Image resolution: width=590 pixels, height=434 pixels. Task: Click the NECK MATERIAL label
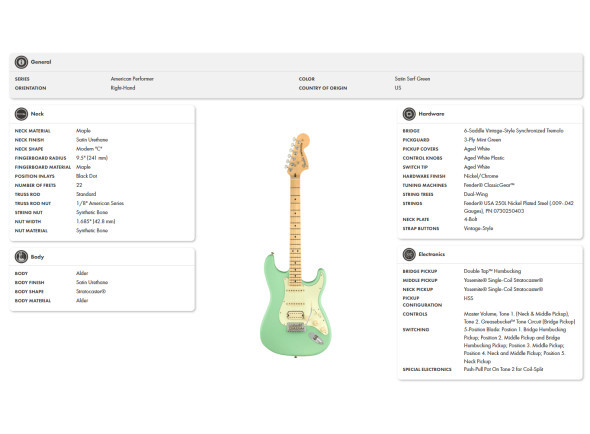pyautogui.click(x=32, y=131)
